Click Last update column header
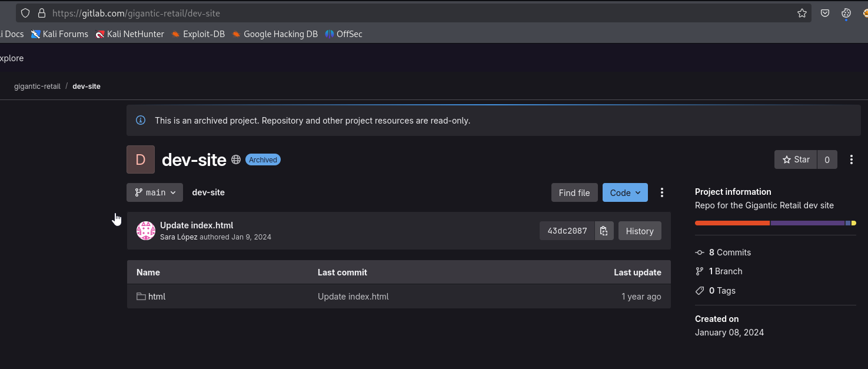The height and width of the screenshot is (369, 868). point(637,272)
